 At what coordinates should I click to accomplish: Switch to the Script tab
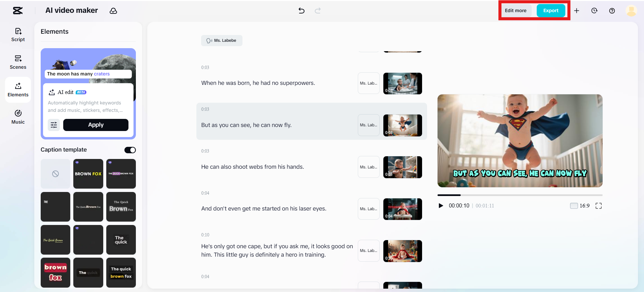(x=18, y=35)
